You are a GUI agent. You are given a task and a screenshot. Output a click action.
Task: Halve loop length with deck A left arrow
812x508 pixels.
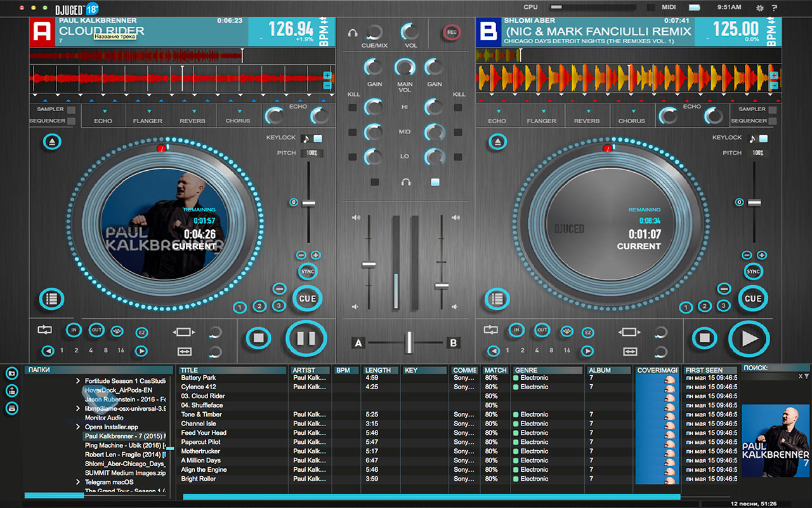tap(48, 351)
